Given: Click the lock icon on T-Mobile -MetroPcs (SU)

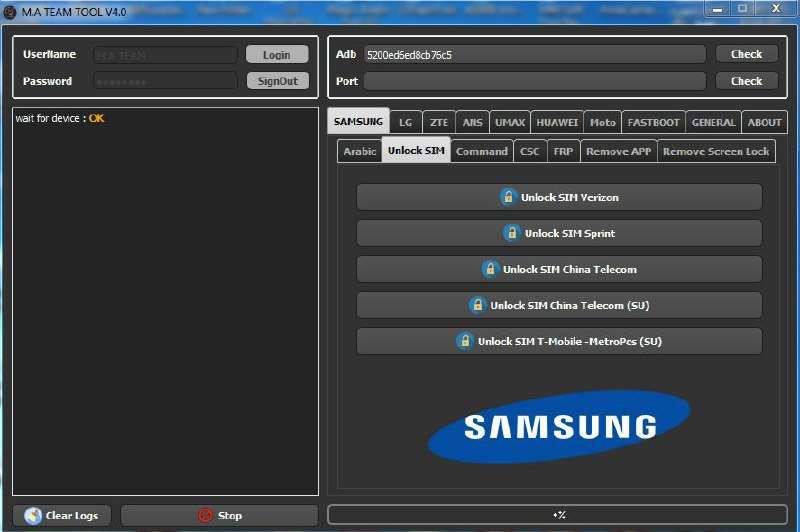Looking at the screenshot, I should coord(465,341).
